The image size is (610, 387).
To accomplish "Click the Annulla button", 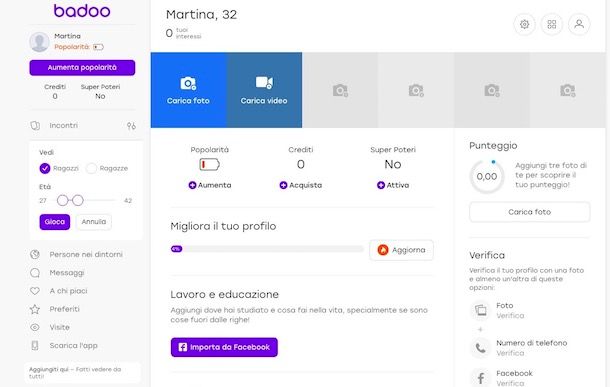I will coord(94,222).
